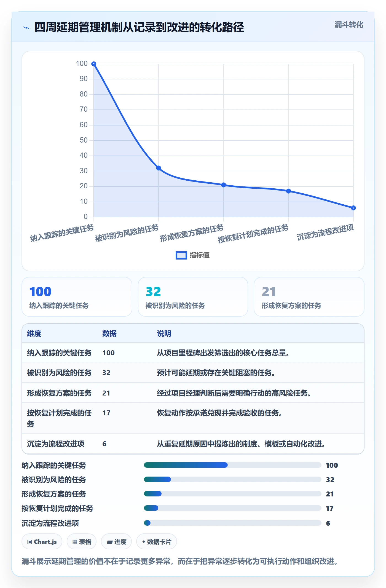Select the chart point at value 21
Screen dimensions: 386x588
(x=224, y=185)
